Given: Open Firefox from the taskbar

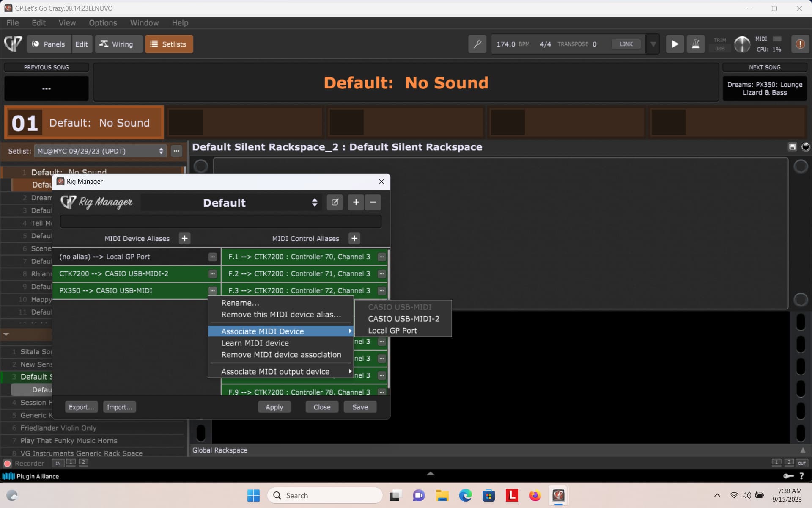Looking at the screenshot, I should click(x=535, y=495).
